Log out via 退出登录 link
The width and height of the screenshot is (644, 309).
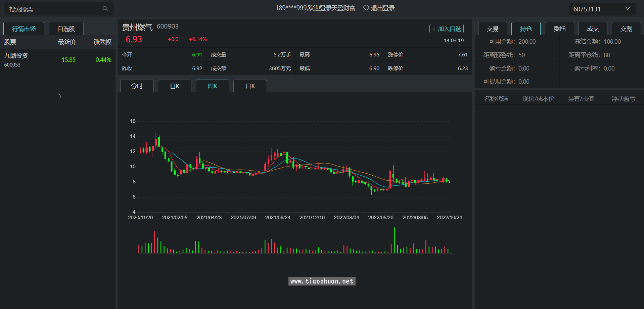[x=383, y=8]
